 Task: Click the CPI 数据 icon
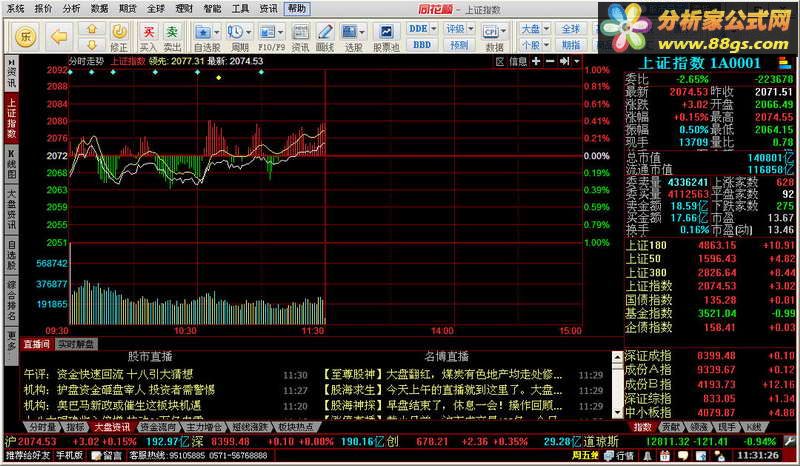click(x=491, y=32)
